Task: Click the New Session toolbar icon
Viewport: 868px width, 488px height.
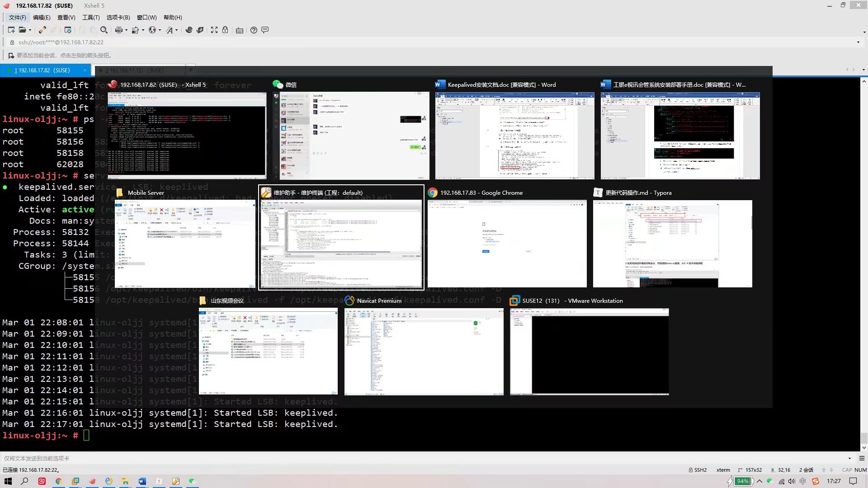Action: coord(11,30)
